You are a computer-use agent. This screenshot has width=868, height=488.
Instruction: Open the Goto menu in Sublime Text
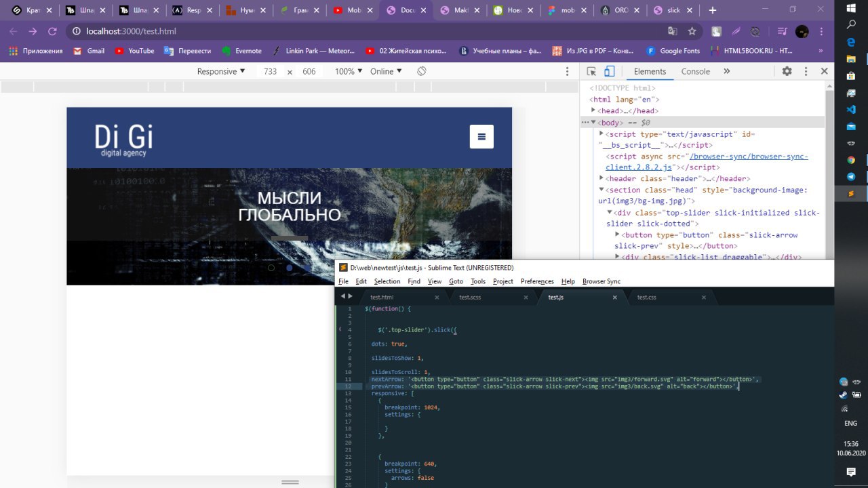point(456,281)
